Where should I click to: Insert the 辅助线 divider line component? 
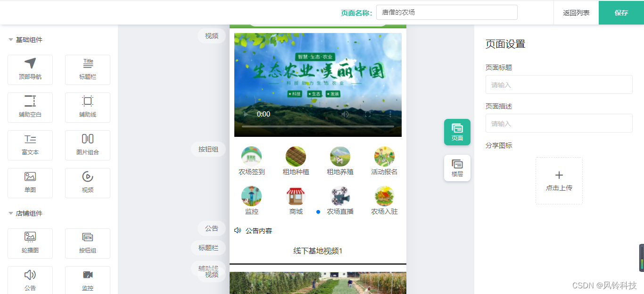tap(88, 108)
